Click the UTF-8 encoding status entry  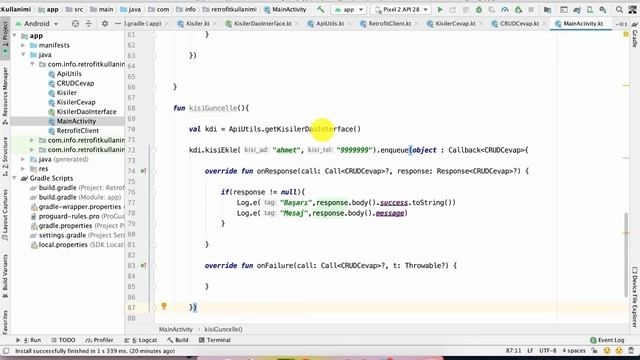(548, 351)
